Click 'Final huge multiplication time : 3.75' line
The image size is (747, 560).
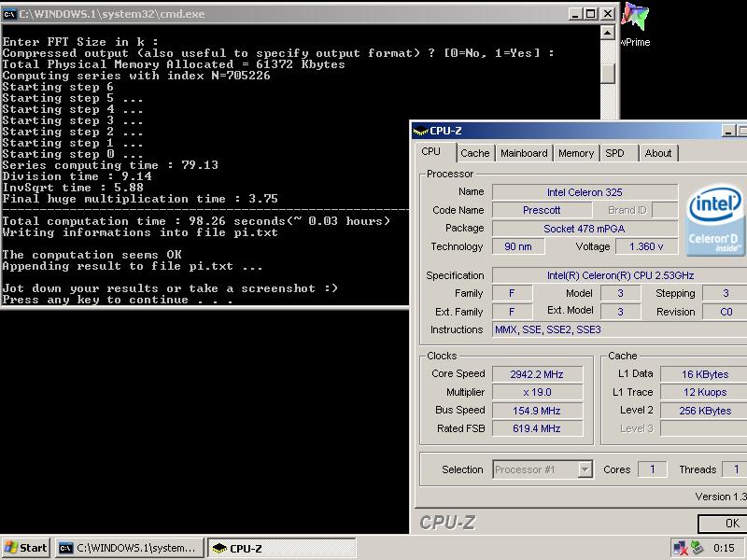[140, 199]
